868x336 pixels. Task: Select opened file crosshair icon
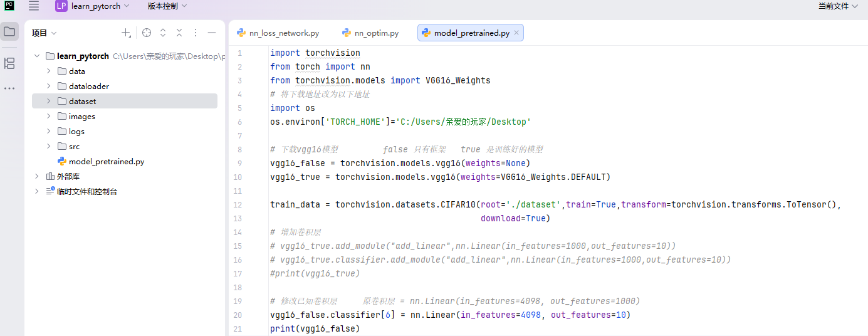(147, 33)
